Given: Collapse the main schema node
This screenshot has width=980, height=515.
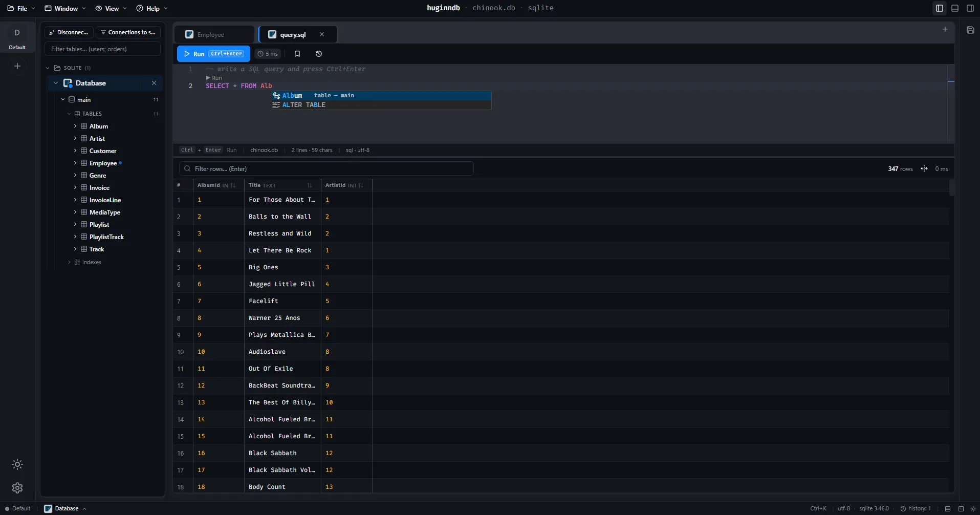Looking at the screenshot, I should [x=63, y=100].
